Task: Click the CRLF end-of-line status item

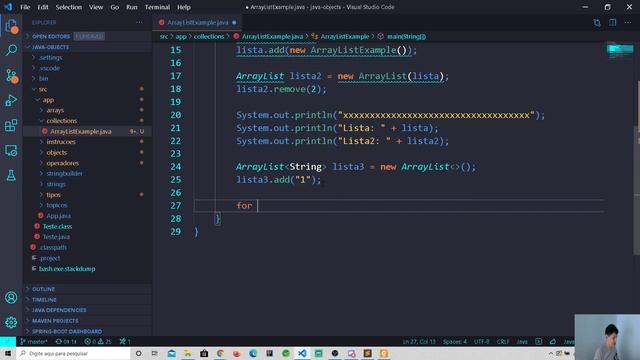Action: (503, 341)
